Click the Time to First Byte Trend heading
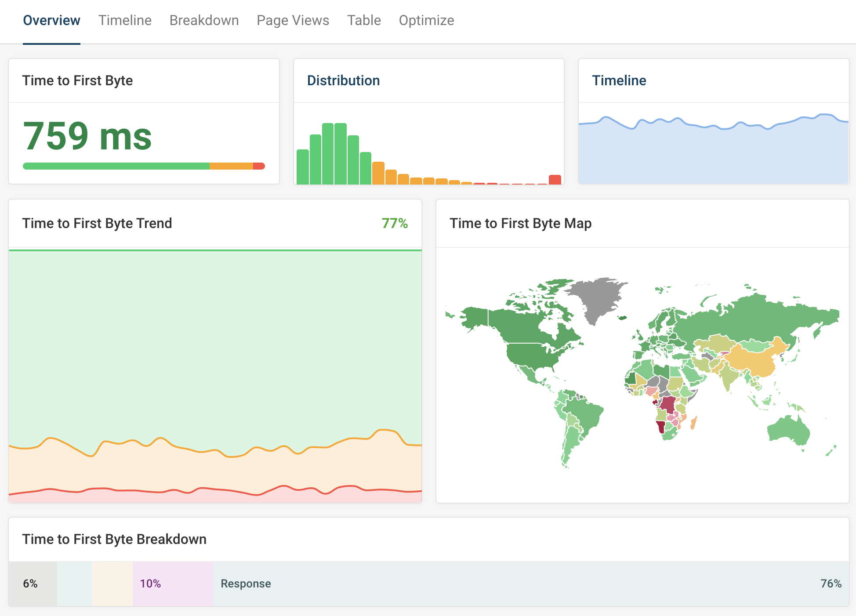The image size is (856, 616). 97,223
